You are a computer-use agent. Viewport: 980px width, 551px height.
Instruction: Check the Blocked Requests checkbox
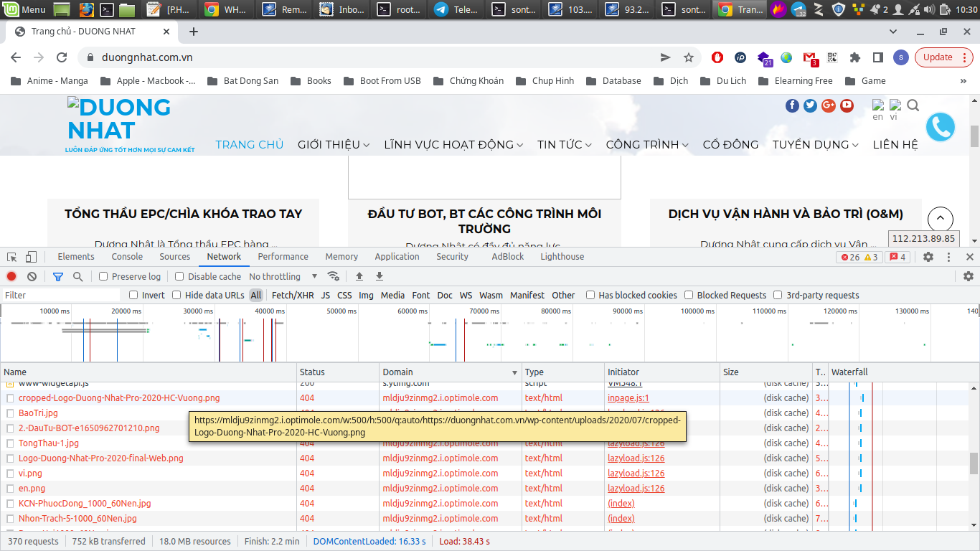(x=689, y=295)
